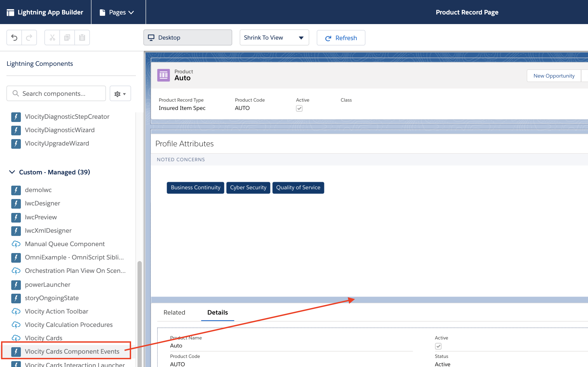Click the Search components input field
Screen dimensions: 588x367
(x=56, y=93)
